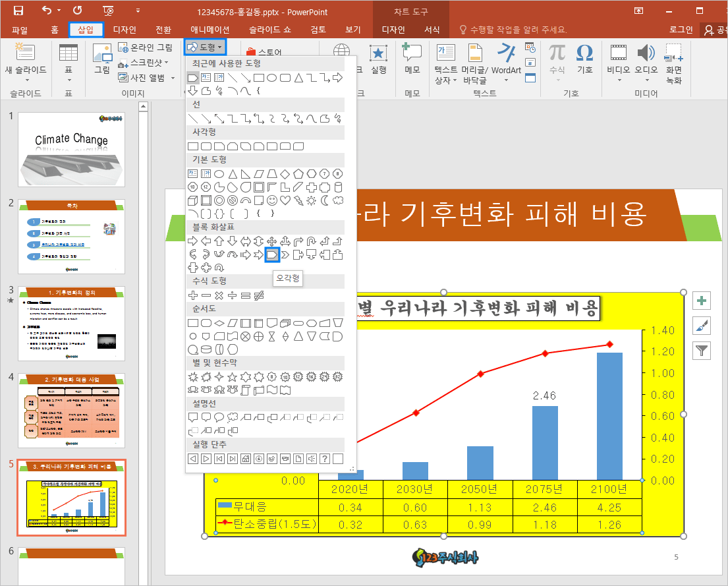Click the Audio (오디오) speaker icon
This screenshot has width=728, height=586.
646,53
